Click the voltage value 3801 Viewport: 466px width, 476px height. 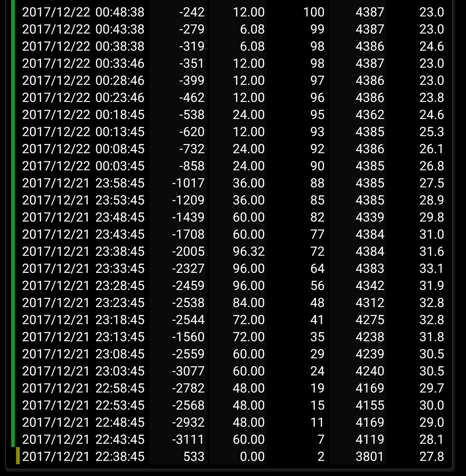370,457
